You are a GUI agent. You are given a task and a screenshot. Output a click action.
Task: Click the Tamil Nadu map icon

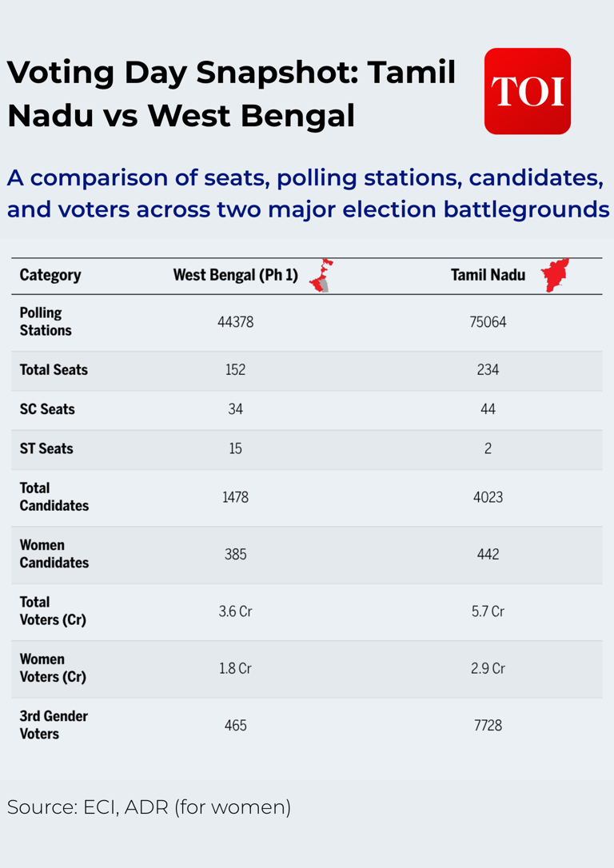(x=554, y=275)
